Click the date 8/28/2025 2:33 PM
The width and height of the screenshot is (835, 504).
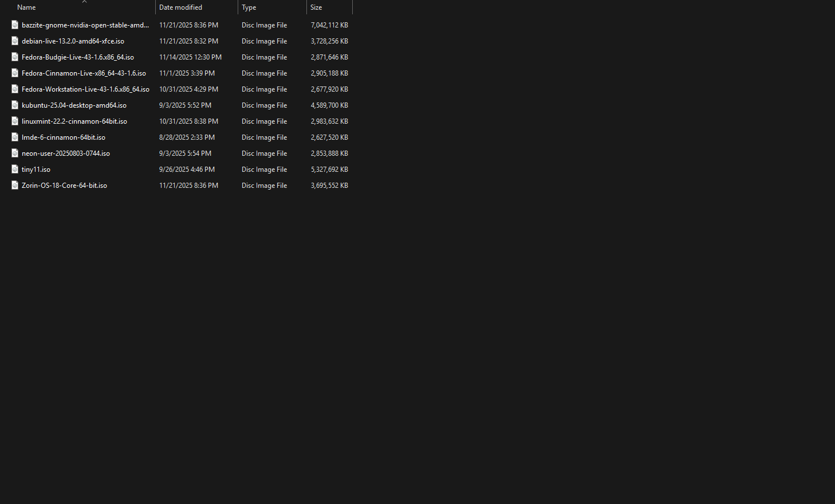(x=187, y=137)
